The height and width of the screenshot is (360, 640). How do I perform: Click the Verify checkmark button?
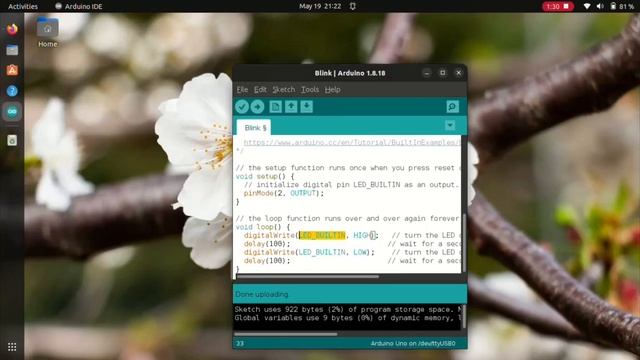tap(242, 107)
